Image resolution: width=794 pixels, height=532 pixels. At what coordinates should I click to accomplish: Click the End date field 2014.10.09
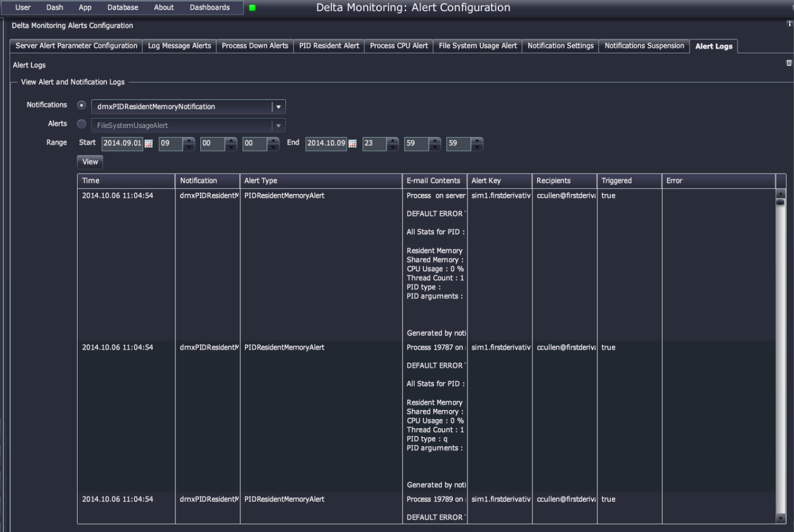[326, 144]
